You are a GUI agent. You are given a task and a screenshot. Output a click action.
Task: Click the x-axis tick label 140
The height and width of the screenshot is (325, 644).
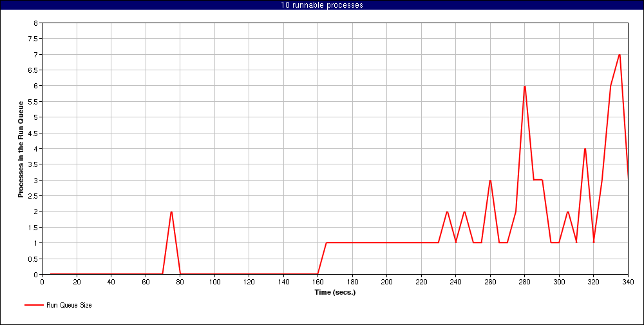pyautogui.click(x=283, y=282)
